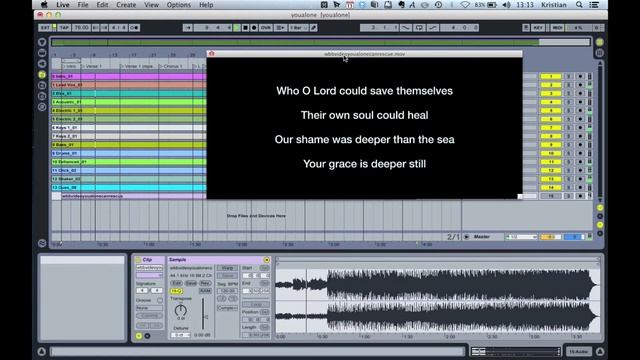640x360 pixels.
Task: Select File Browser 3 in sidebar
Action: [42, 96]
